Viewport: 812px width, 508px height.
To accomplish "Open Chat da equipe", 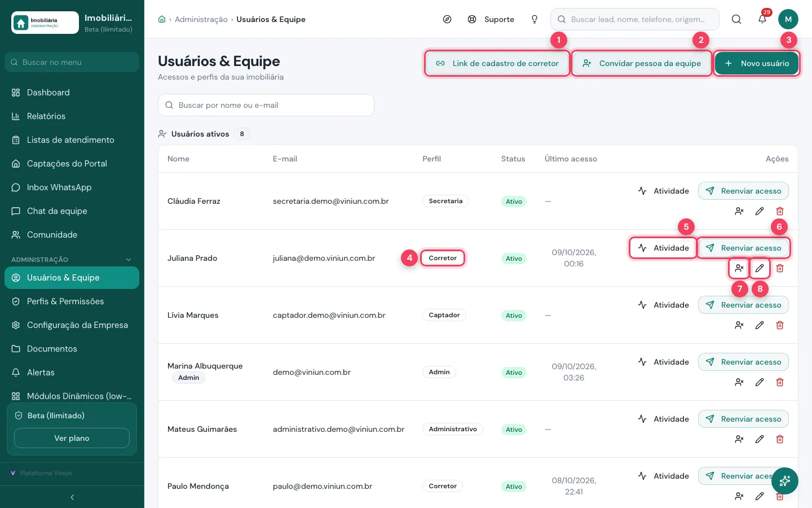I will coord(72,211).
